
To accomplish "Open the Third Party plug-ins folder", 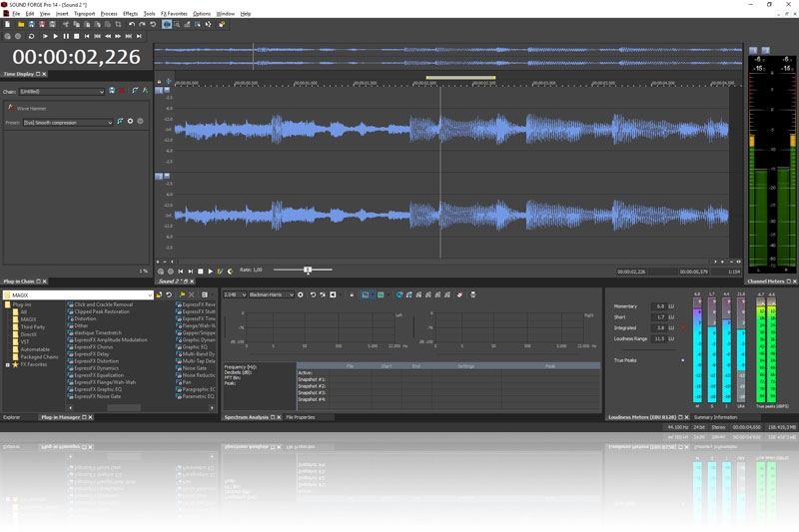I will click(x=32, y=326).
